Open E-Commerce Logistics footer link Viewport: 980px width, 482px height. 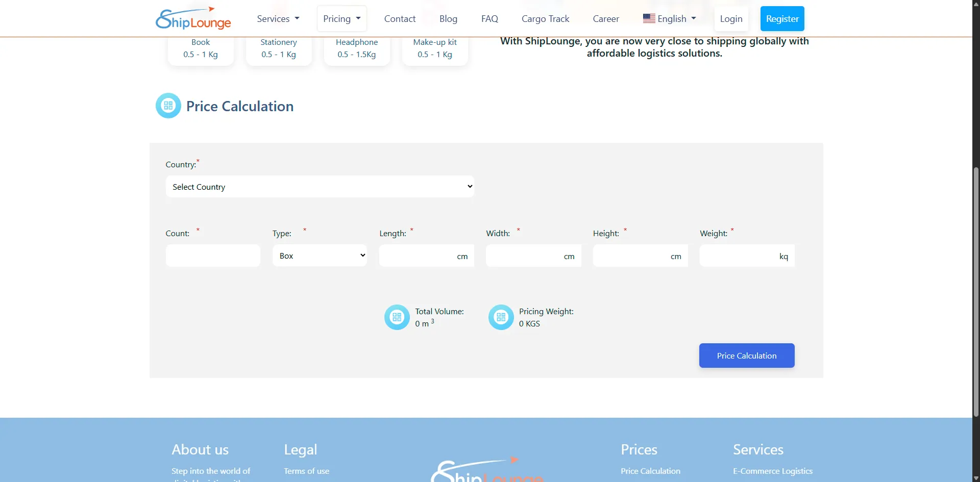coord(773,471)
